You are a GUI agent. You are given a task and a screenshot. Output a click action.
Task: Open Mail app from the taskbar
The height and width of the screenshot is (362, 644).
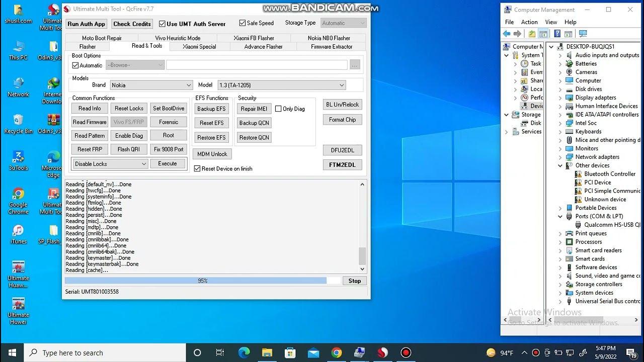tap(313, 353)
